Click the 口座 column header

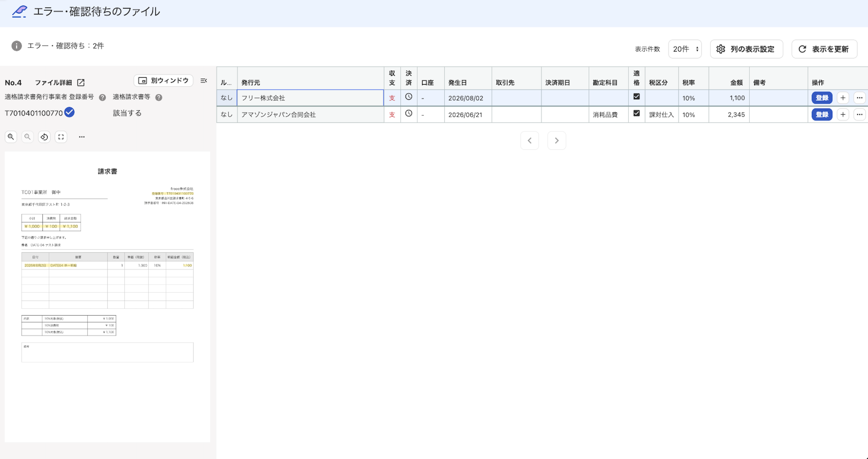(x=431, y=78)
